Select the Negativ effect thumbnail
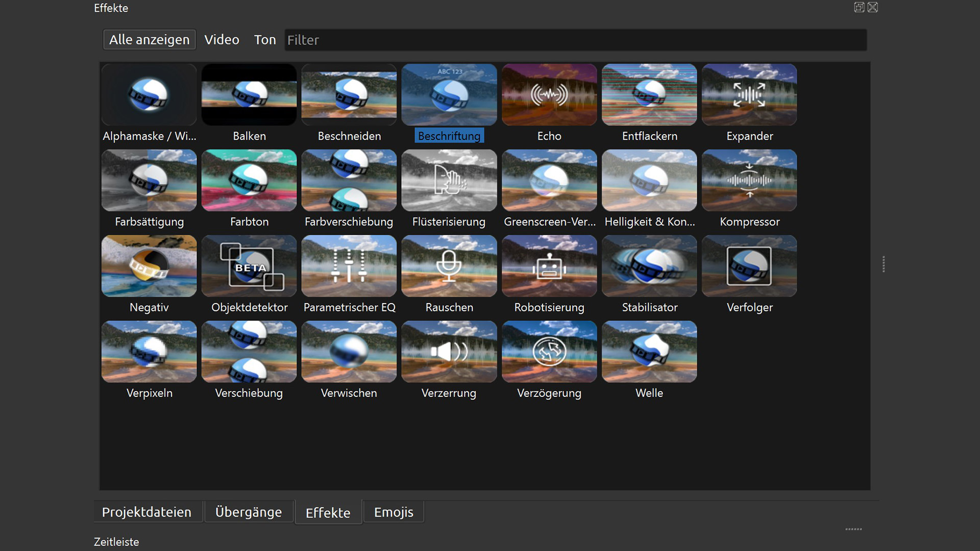The width and height of the screenshot is (980, 551). tap(149, 266)
